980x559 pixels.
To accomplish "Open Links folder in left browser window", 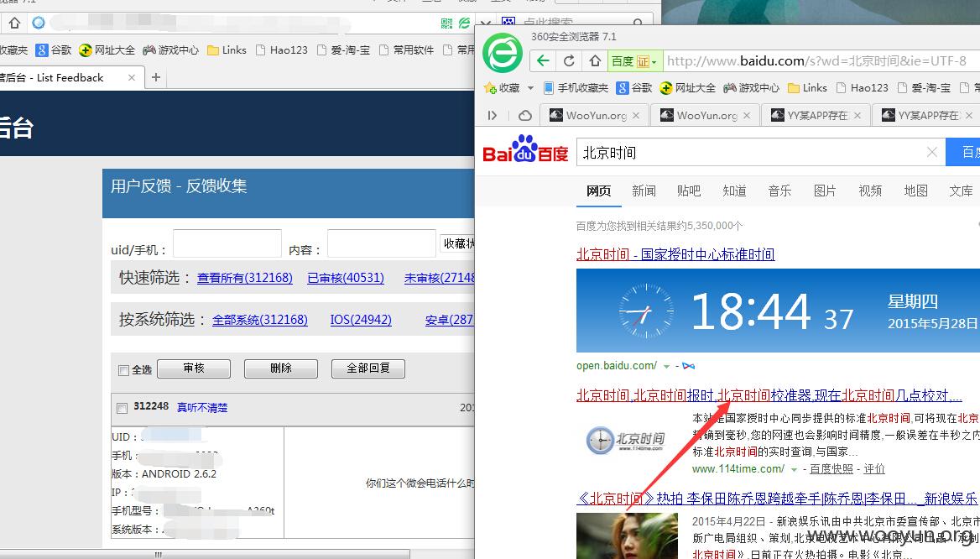I will click(227, 50).
